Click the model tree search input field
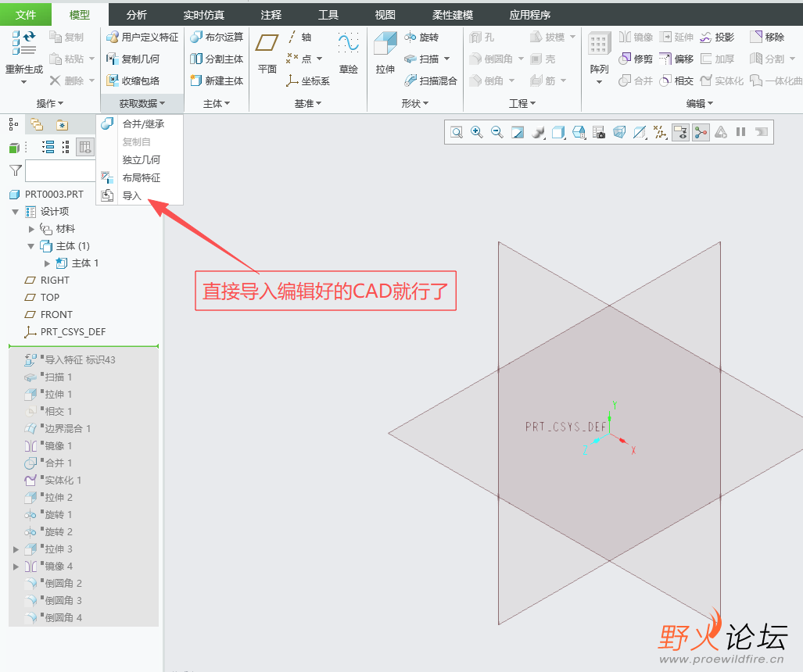The image size is (803, 672). coord(60,170)
